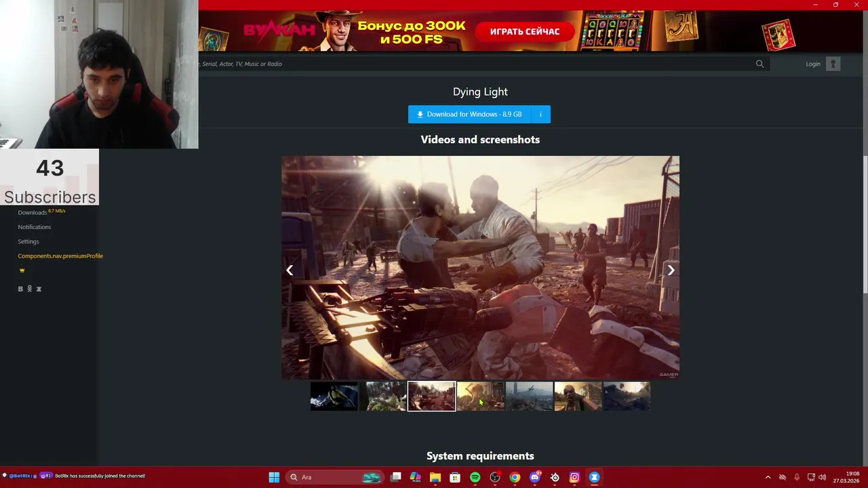Open the VK "B" social icon
The height and width of the screenshot is (488, 868).
pyautogui.click(x=20, y=289)
